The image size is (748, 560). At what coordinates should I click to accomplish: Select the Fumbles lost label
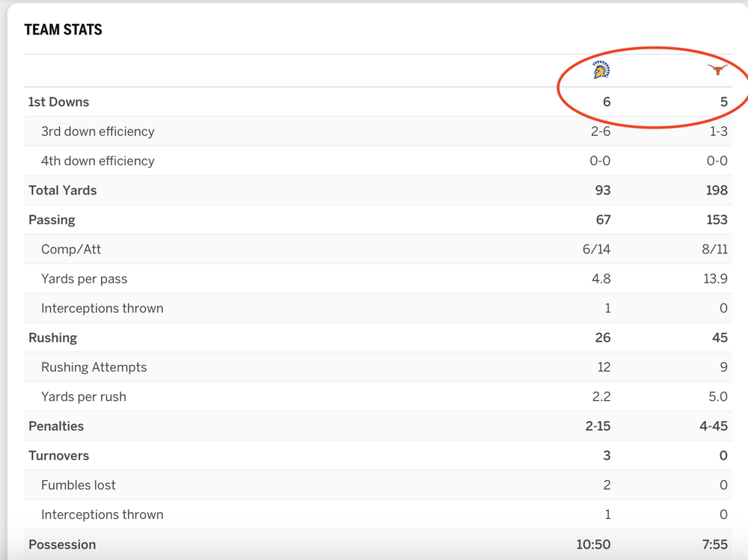pyautogui.click(x=79, y=485)
